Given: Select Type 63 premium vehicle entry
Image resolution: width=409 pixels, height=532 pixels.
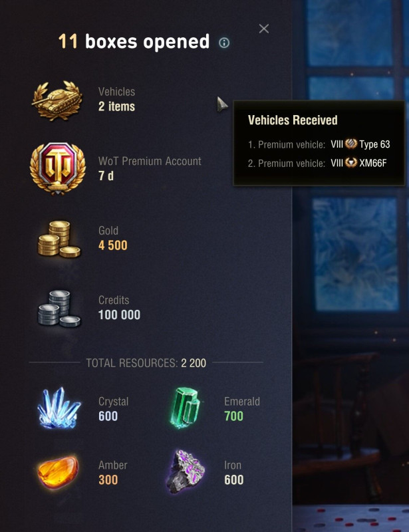Looking at the screenshot, I should pyautogui.click(x=319, y=144).
